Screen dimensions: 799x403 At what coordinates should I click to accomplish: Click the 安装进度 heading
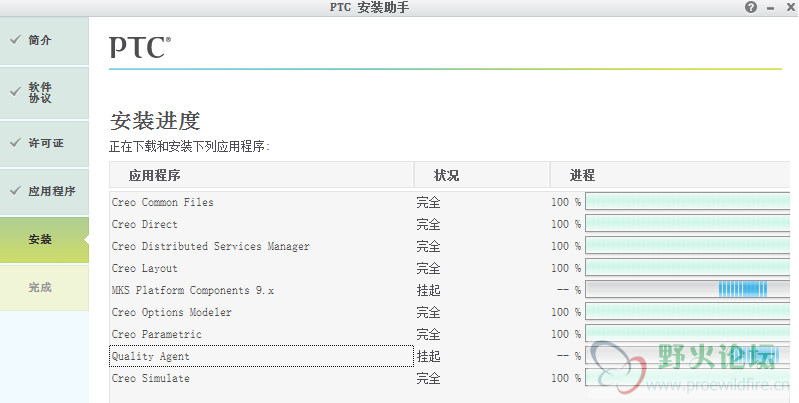click(x=155, y=121)
